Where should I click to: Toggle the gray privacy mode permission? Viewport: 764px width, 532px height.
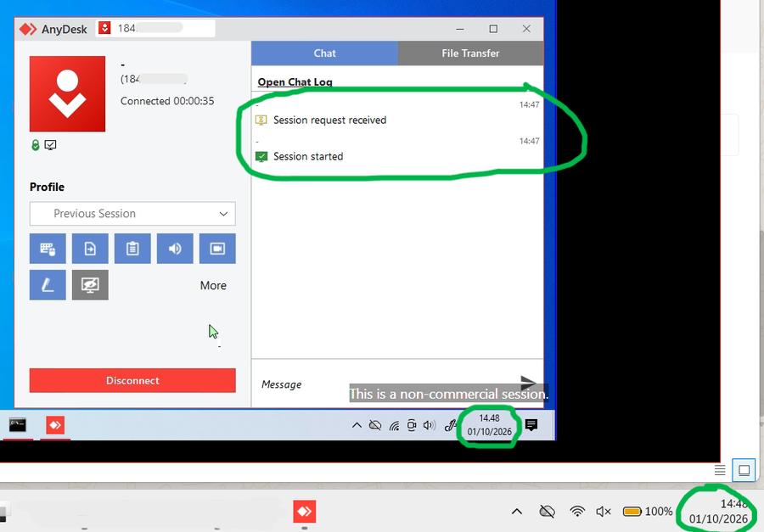pos(90,285)
